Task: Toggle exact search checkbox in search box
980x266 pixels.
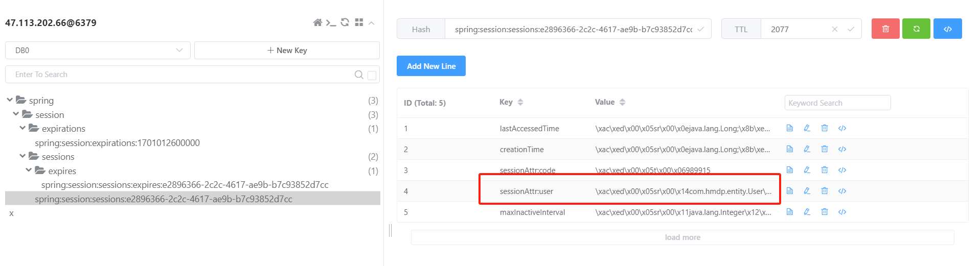Action: click(x=372, y=75)
